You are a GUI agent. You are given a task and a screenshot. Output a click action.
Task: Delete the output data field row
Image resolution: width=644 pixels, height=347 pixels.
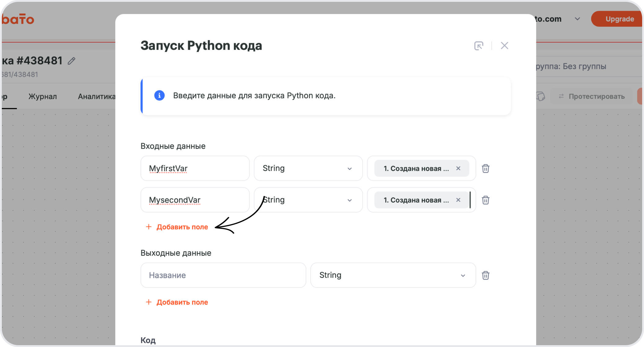485,275
